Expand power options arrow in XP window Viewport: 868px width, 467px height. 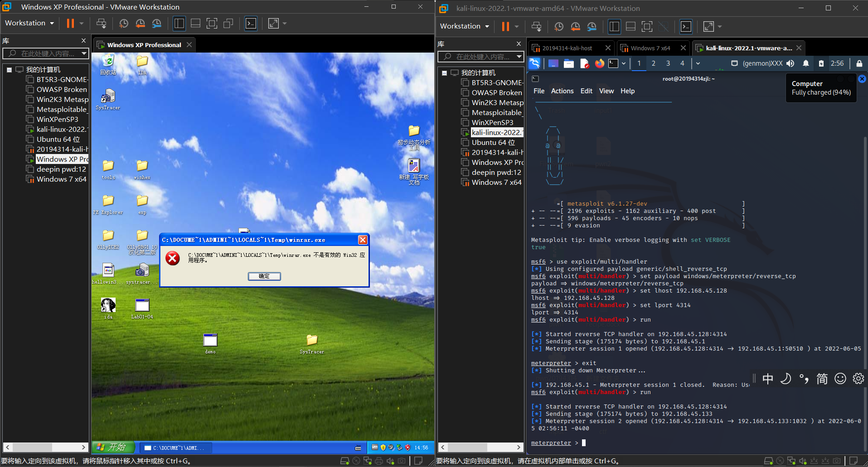tap(82, 23)
